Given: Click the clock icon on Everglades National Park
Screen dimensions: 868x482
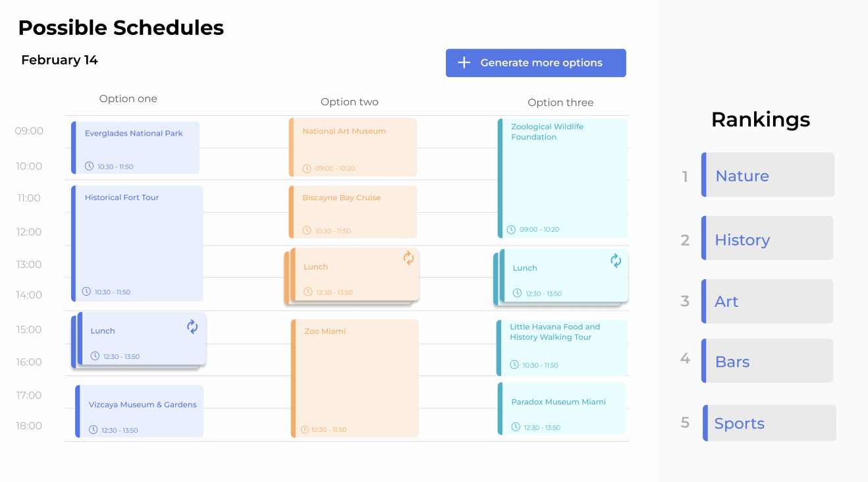Looking at the screenshot, I should pyautogui.click(x=90, y=166).
